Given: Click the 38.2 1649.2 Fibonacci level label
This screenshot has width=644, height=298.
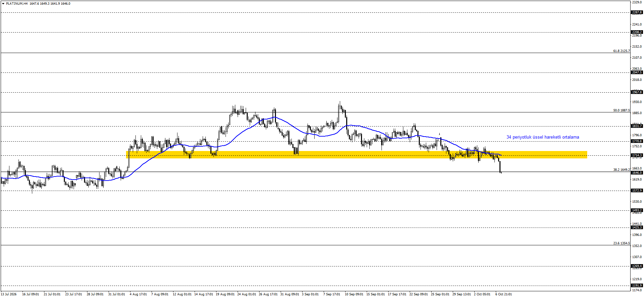Looking at the screenshot, I should coord(621,170).
